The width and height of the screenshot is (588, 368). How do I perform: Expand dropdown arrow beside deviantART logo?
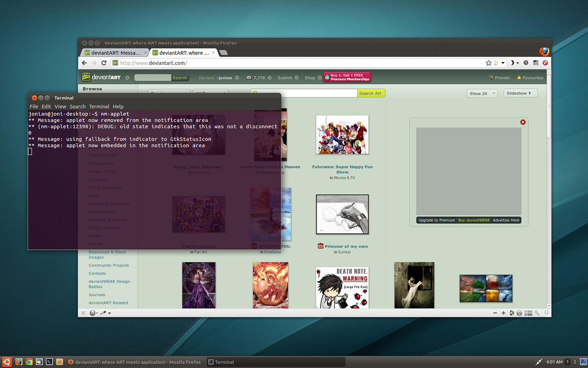[127, 78]
